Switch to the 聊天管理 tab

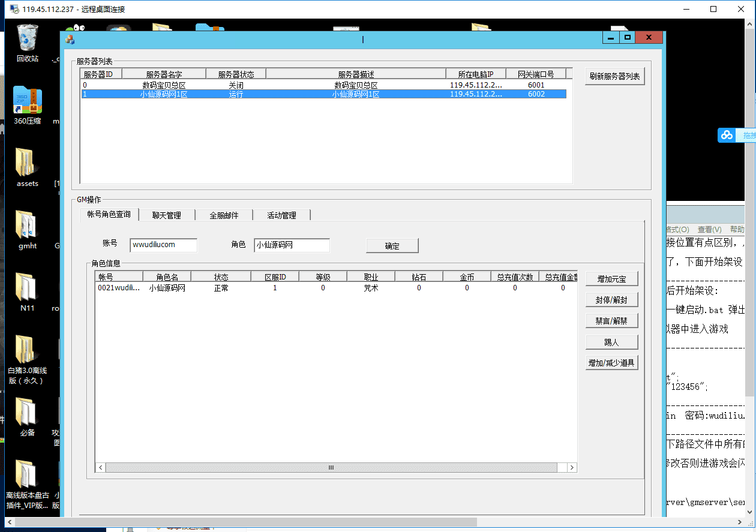click(166, 215)
